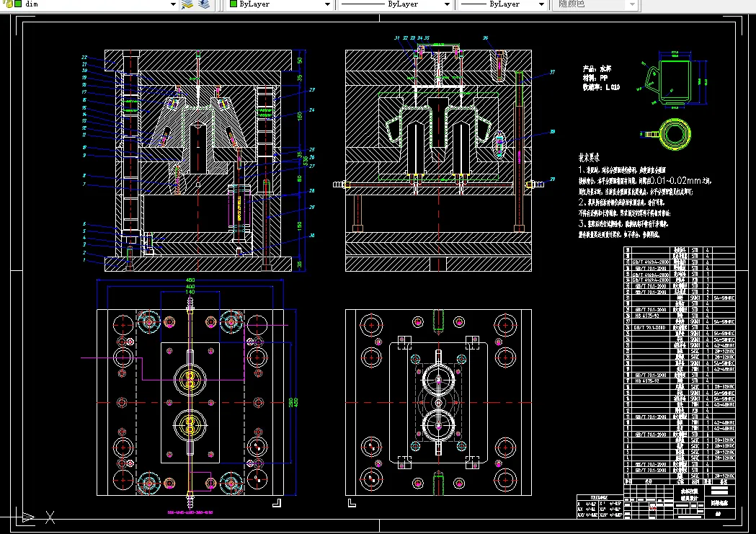Image resolution: width=756 pixels, height=534 pixels.
Task: Click part balloon number 22
Action: click(x=84, y=57)
